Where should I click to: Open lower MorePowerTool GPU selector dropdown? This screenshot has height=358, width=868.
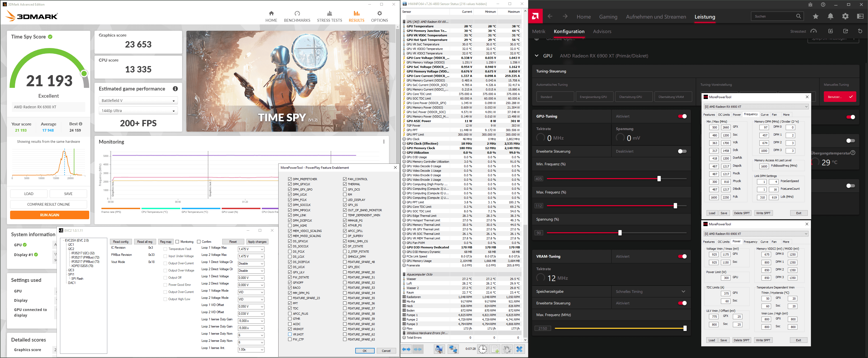[x=756, y=234]
